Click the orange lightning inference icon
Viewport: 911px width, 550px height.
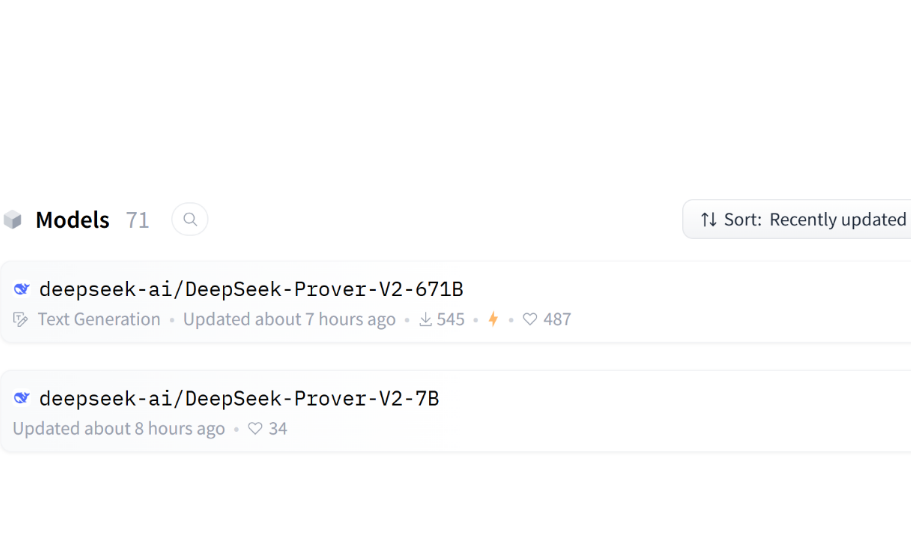pyautogui.click(x=493, y=320)
